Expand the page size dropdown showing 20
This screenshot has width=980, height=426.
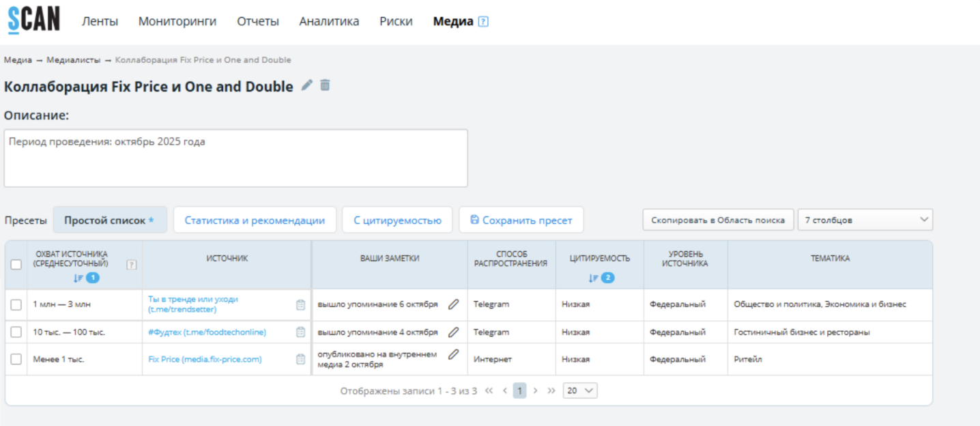point(580,390)
